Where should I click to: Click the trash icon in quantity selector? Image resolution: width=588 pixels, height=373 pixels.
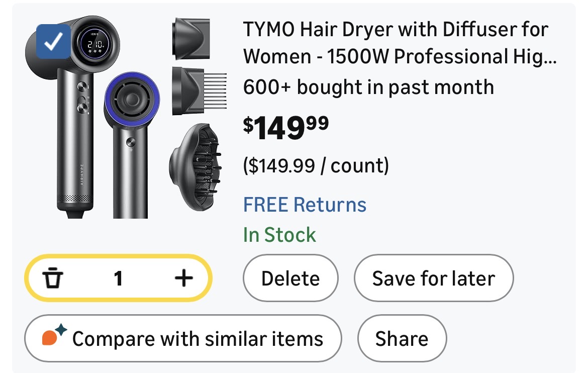52,278
